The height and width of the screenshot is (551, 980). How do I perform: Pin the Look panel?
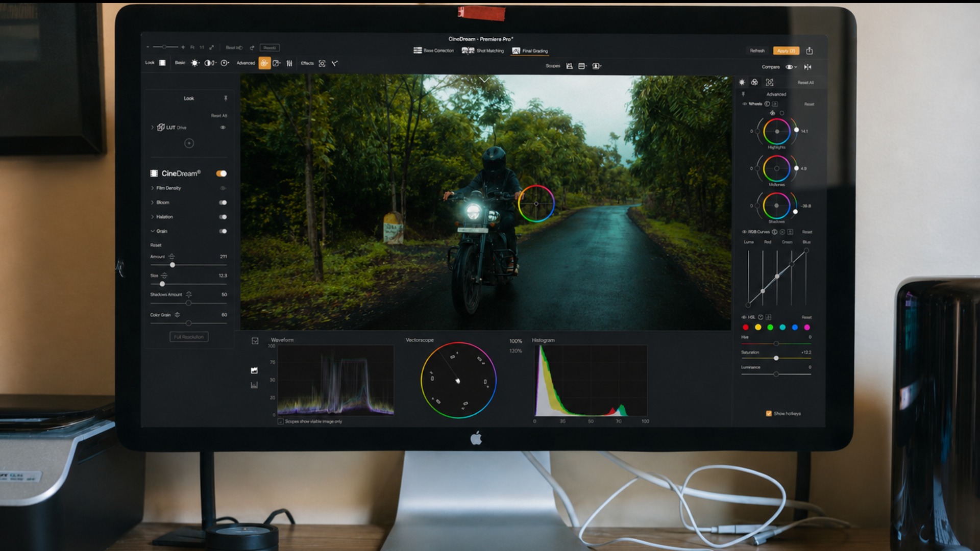pyautogui.click(x=226, y=98)
